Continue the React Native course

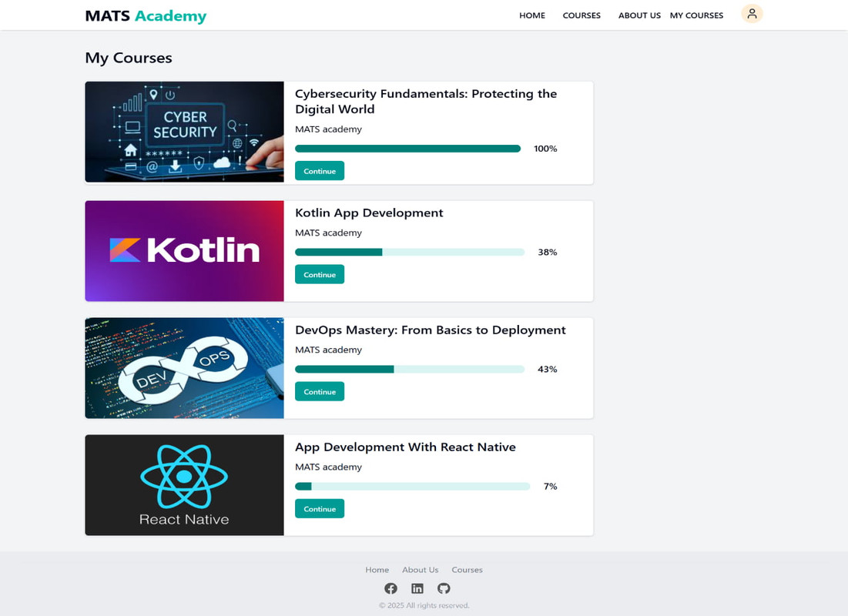(320, 508)
